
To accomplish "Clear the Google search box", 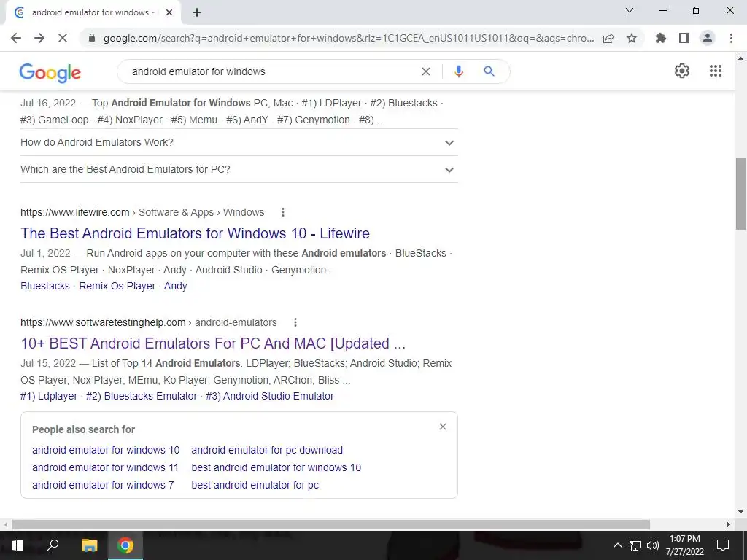I will [426, 71].
